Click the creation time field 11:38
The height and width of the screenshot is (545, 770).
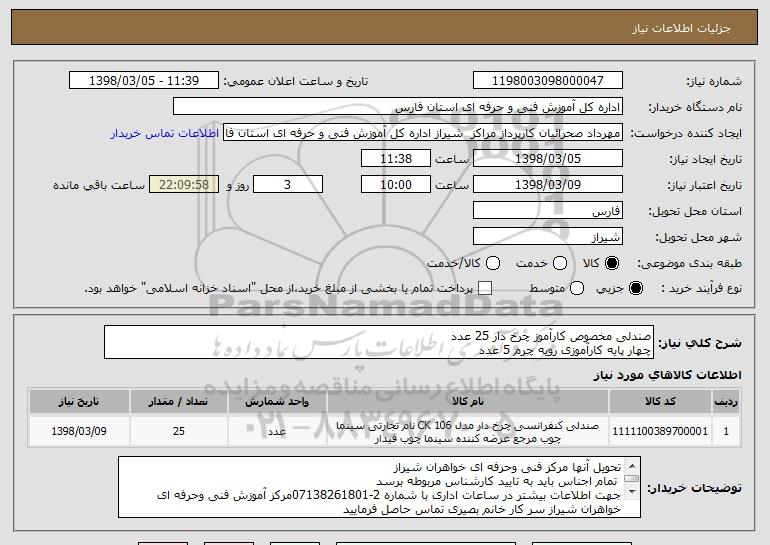tap(396, 159)
